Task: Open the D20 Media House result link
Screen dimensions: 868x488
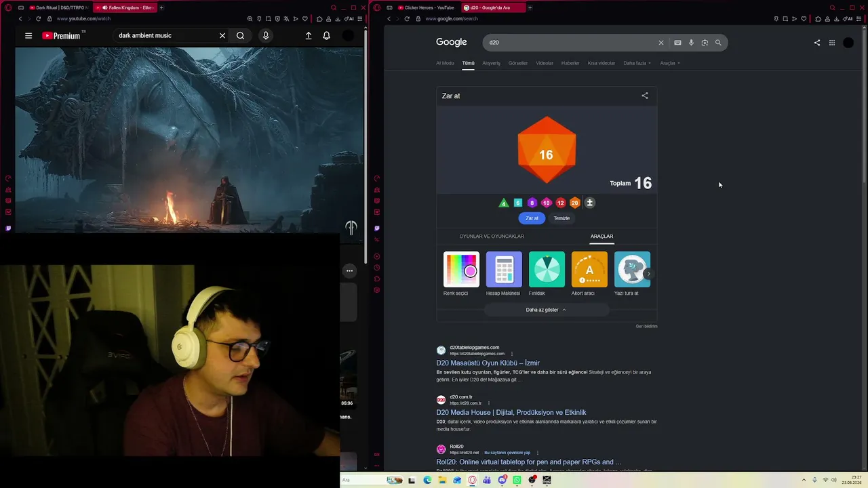Action: tap(511, 413)
